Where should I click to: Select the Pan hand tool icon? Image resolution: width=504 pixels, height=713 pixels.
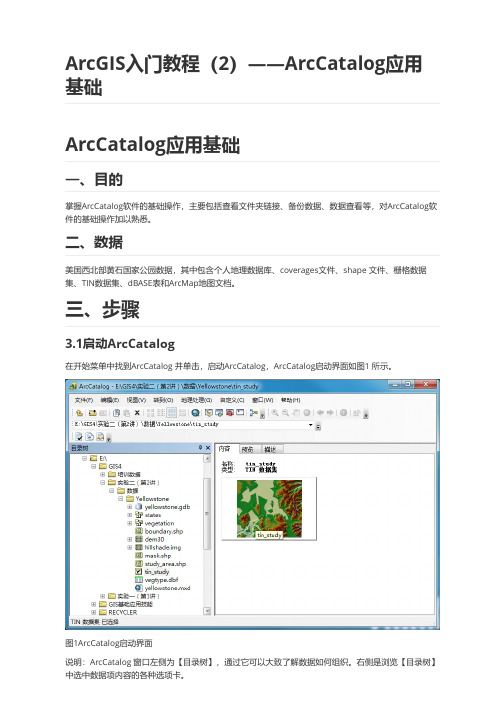click(x=296, y=413)
